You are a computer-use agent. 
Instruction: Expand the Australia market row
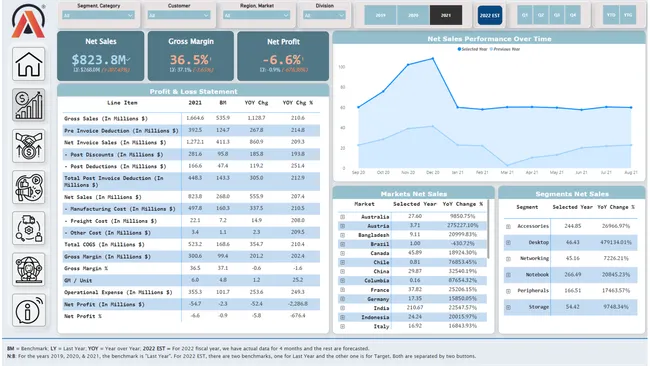pos(342,217)
